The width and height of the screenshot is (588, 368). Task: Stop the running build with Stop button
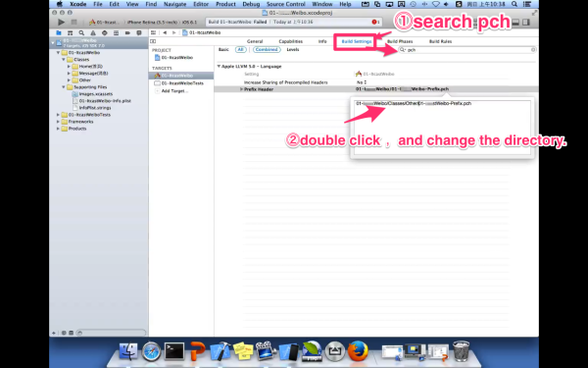click(73, 23)
